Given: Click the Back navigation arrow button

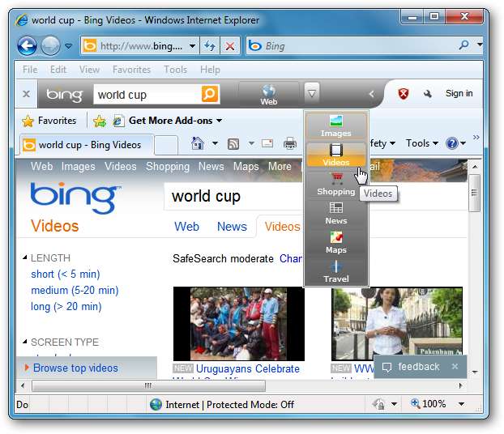Looking at the screenshot, I should (x=28, y=46).
